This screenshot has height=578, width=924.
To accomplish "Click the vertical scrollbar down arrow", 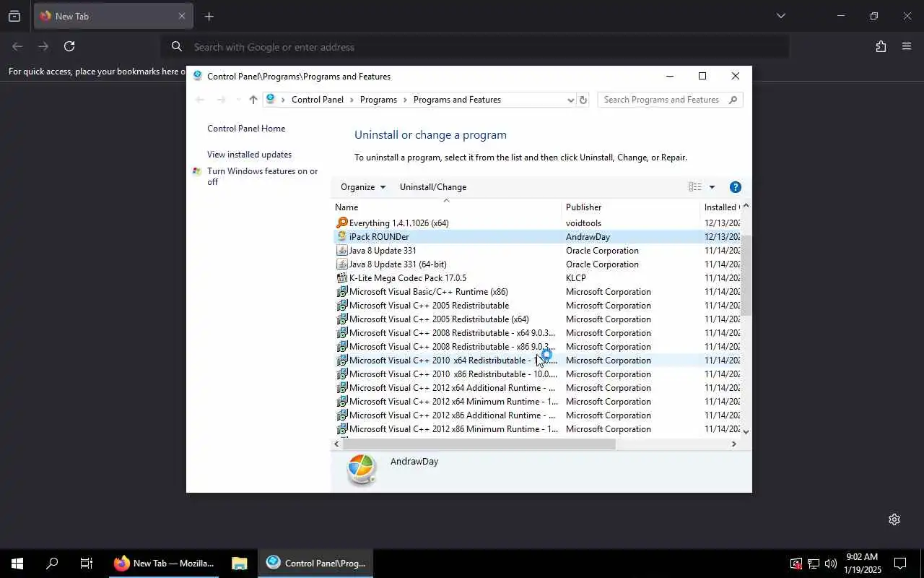I will (x=746, y=431).
